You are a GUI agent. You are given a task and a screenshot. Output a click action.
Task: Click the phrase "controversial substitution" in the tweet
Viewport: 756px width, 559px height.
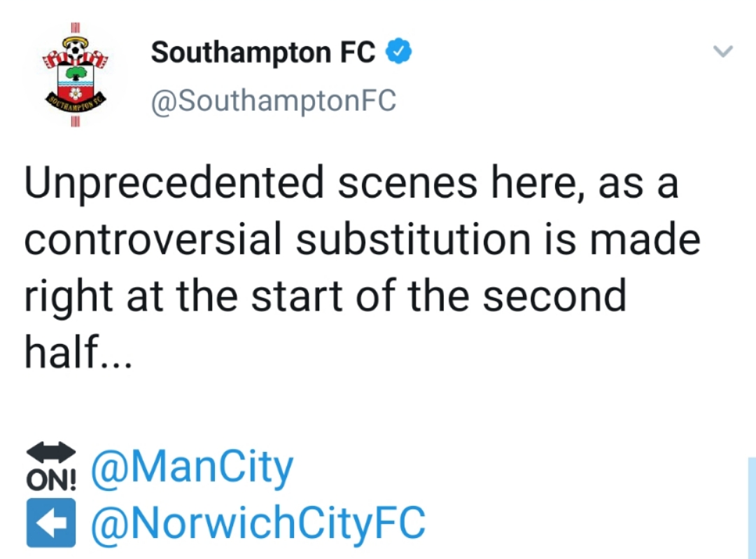pyautogui.click(x=274, y=239)
